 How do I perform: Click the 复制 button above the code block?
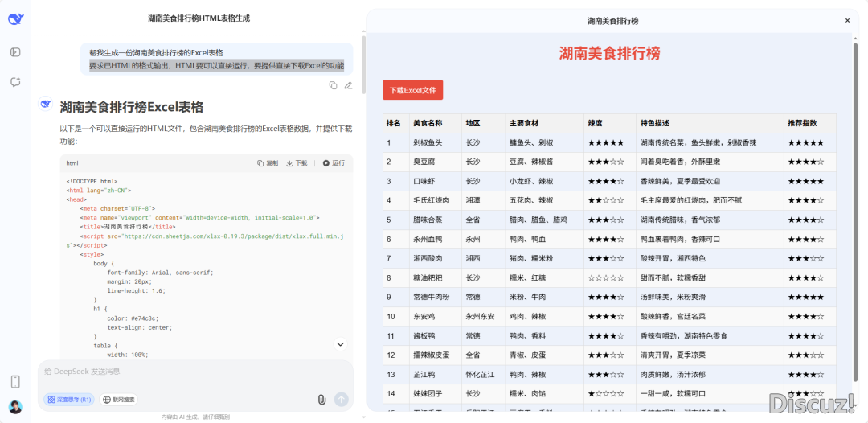[268, 162]
